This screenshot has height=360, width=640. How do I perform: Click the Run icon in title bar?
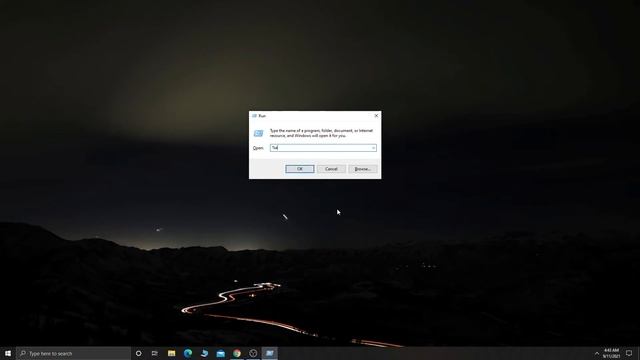point(254,116)
